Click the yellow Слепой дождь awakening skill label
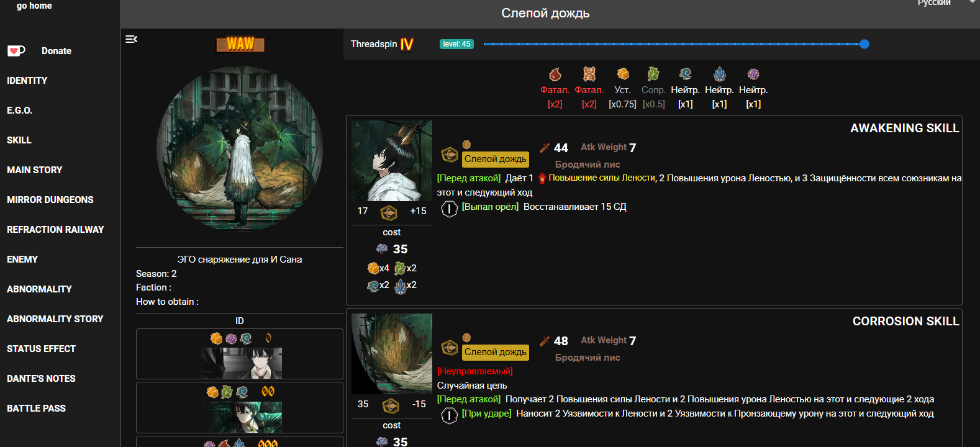The height and width of the screenshot is (447, 980). (496, 159)
